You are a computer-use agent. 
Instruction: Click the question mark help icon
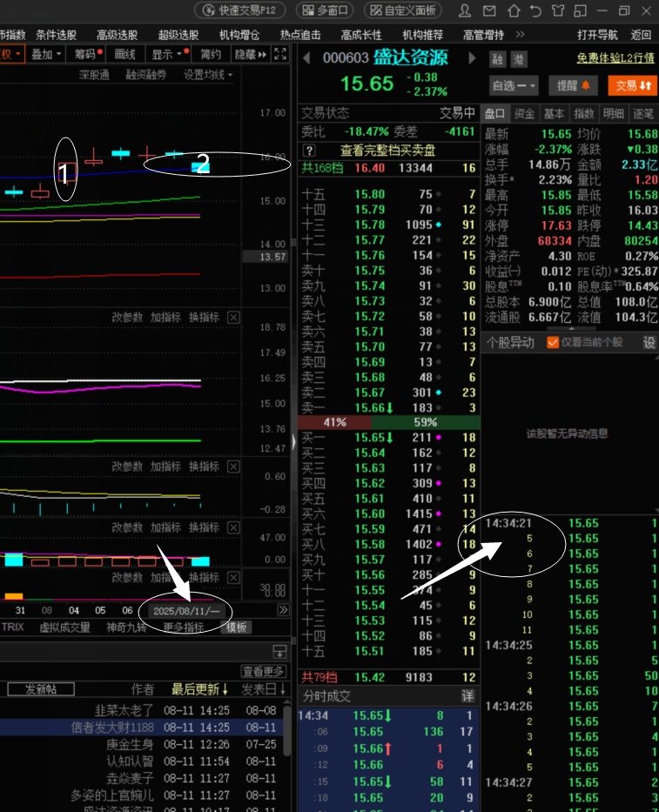[309, 151]
